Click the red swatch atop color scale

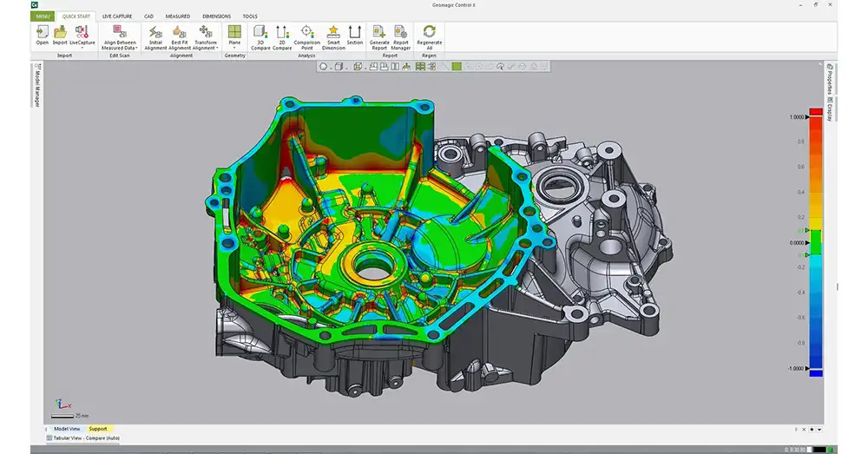pos(815,112)
